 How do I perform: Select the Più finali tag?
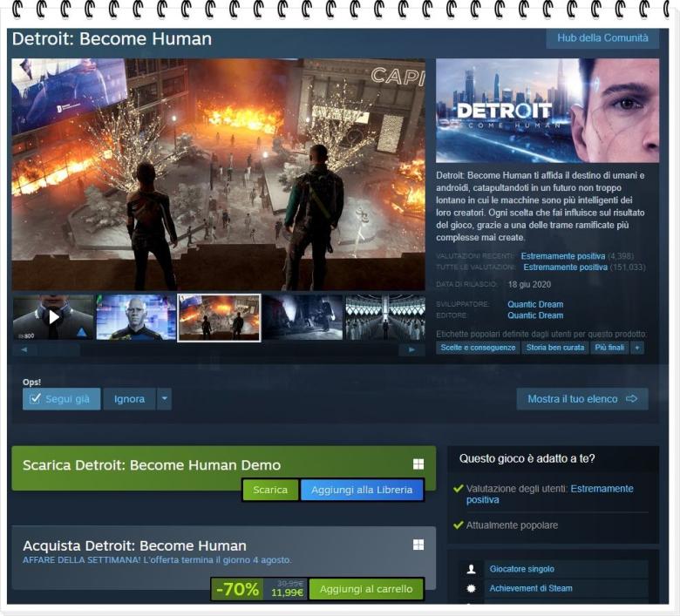tap(609, 348)
